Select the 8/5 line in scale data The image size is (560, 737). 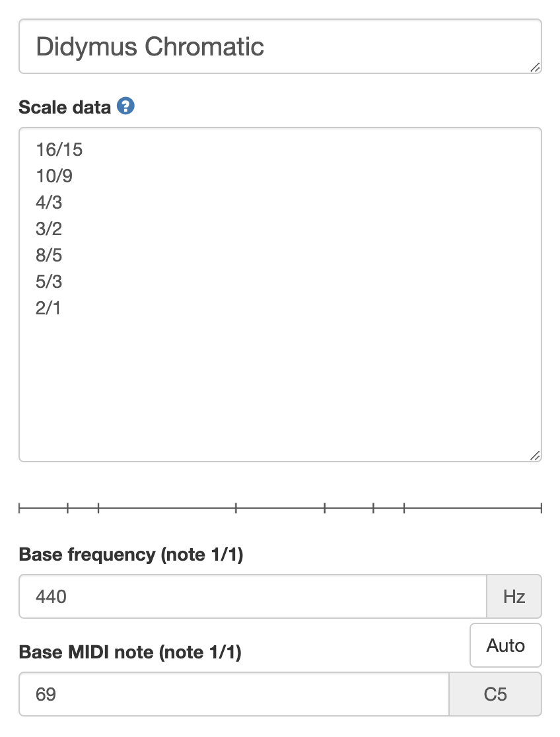click(49, 256)
